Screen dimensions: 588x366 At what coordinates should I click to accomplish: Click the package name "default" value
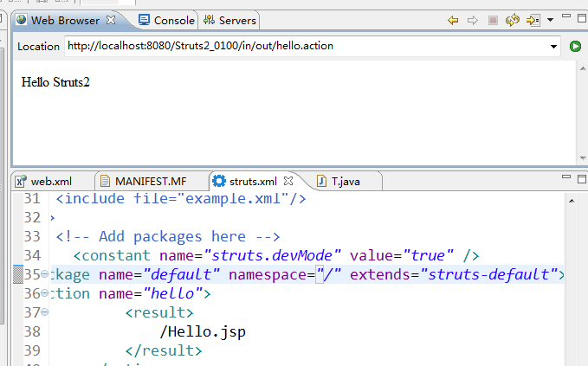[181, 274]
